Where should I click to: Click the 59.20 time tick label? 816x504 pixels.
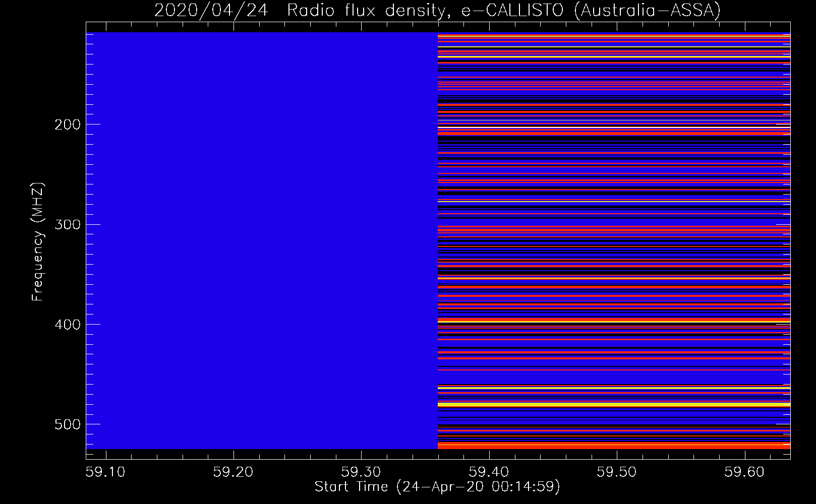tap(233, 472)
